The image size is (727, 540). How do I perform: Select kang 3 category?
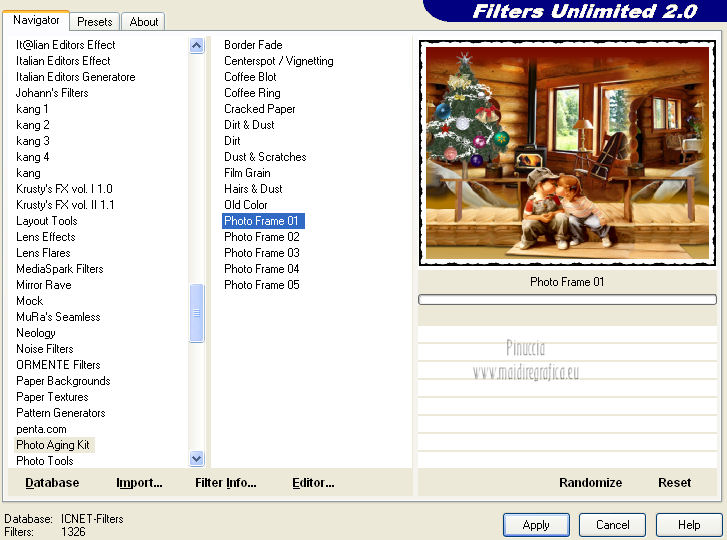click(x=32, y=141)
